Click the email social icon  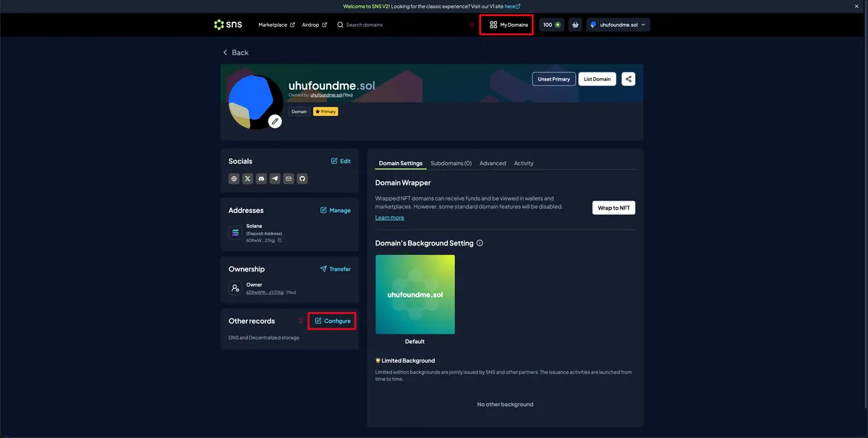tap(289, 179)
